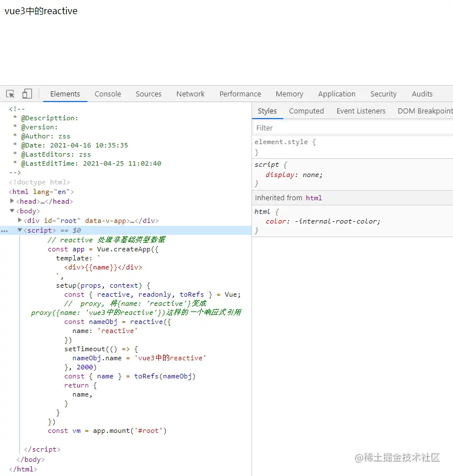Open the Network tab

pyautogui.click(x=191, y=94)
